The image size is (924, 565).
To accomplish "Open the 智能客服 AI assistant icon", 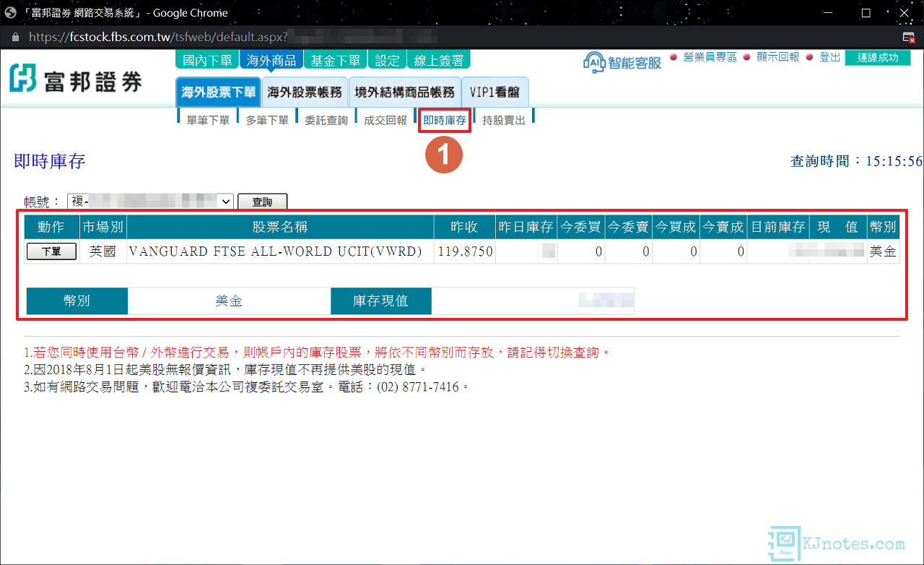I will (x=622, y=62).
